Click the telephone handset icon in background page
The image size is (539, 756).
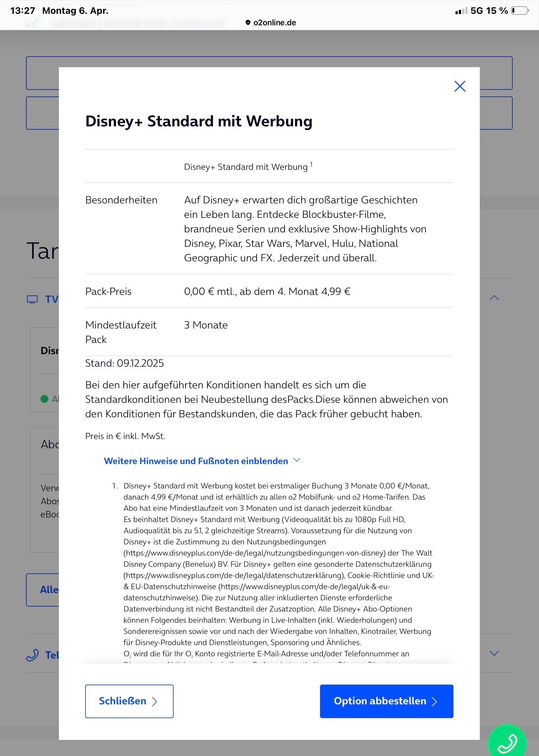33,655
